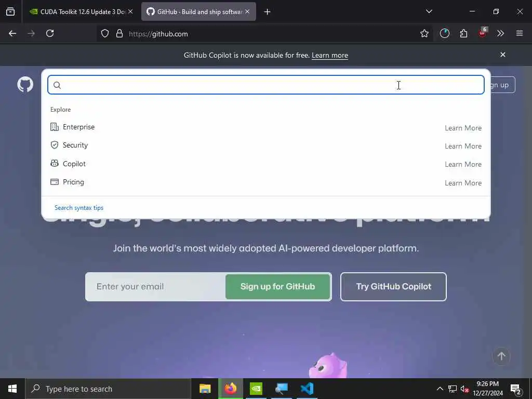This screenshot has height=399, width=532.
Task: Open the taskbar clock and date
Action: [488, 389]
